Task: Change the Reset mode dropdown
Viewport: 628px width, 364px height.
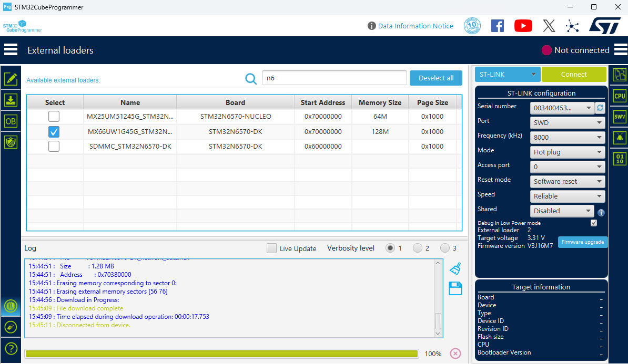Action: point(567,181)
